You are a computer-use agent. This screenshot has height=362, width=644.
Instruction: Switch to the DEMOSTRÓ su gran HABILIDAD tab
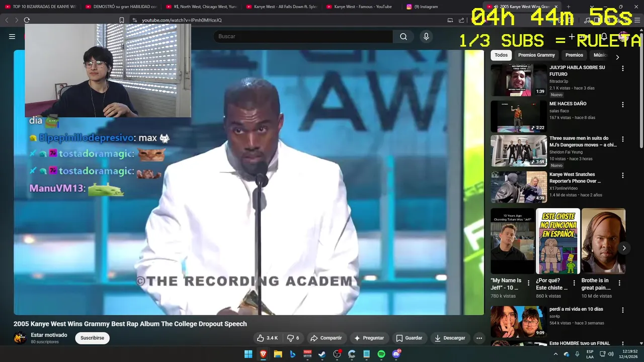coord(121,7)
